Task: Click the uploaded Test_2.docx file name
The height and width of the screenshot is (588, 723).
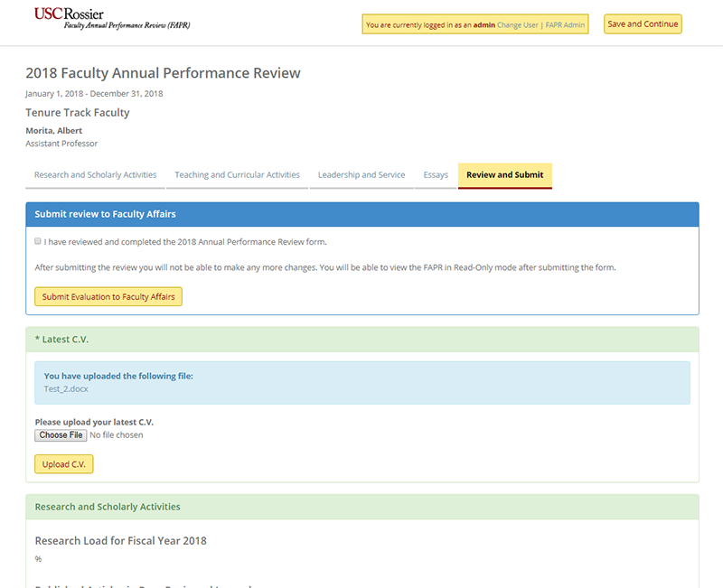Action: (66, 389)
